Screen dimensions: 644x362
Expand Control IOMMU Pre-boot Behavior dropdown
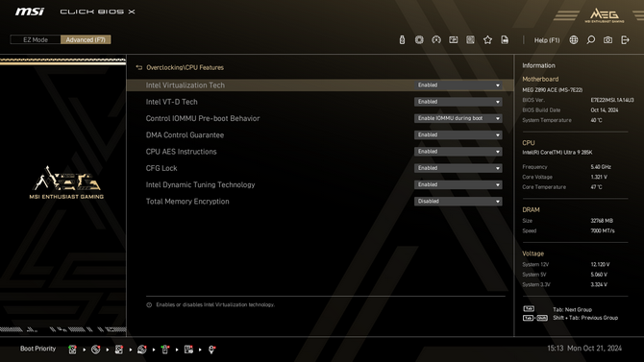pyautogui.click(x=458, y=118)
